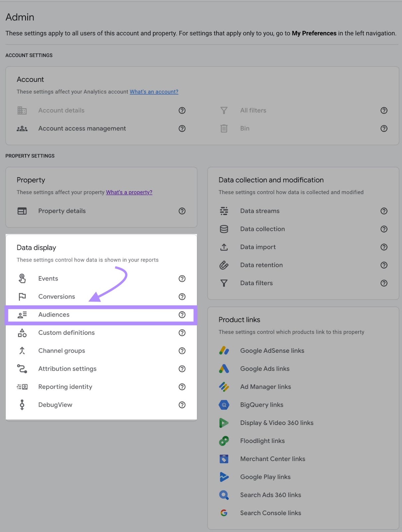Follow the "What's an account?" link
Viewport: 402px width, 532px height.
tap(154, 92)
